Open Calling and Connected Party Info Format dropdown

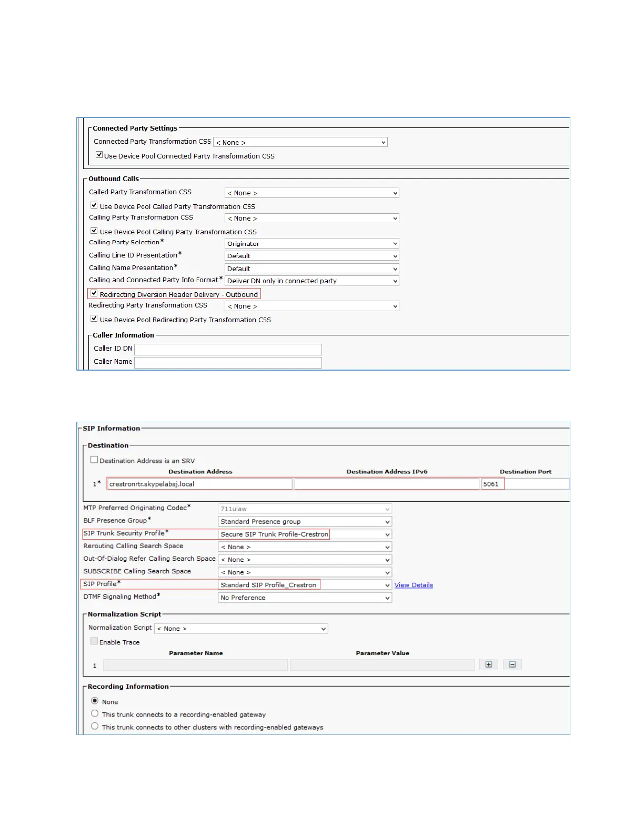coord(312,281)
